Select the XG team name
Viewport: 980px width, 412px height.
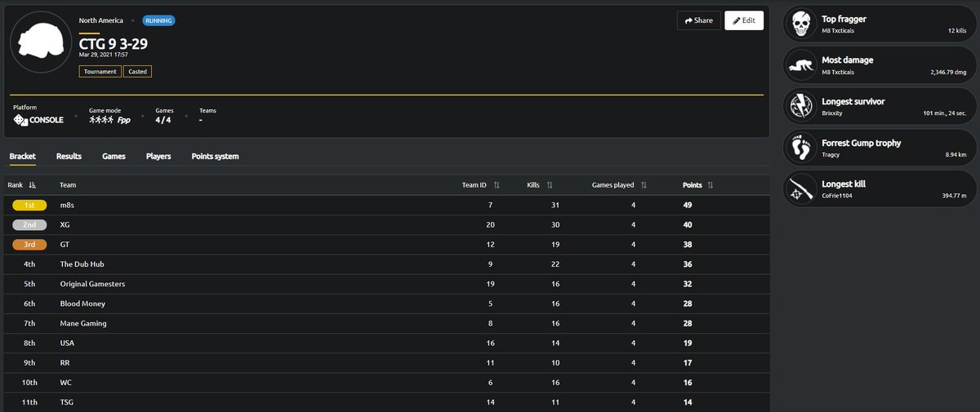pos(65,224)
